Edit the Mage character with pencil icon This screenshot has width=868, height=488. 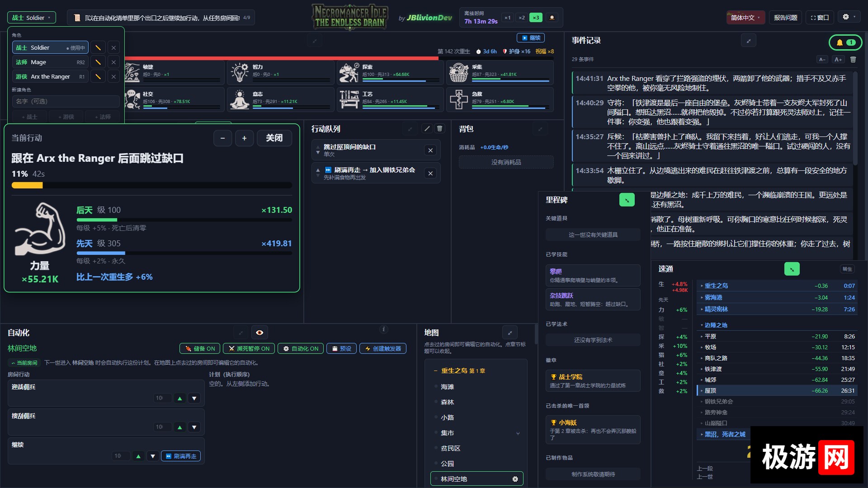[x=98, y=62]
